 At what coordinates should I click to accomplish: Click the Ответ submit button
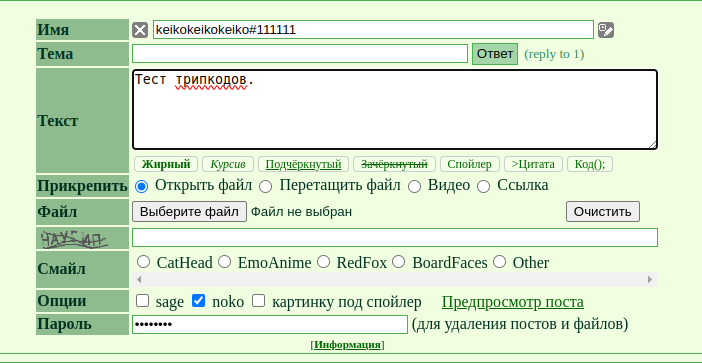(495, 54)
